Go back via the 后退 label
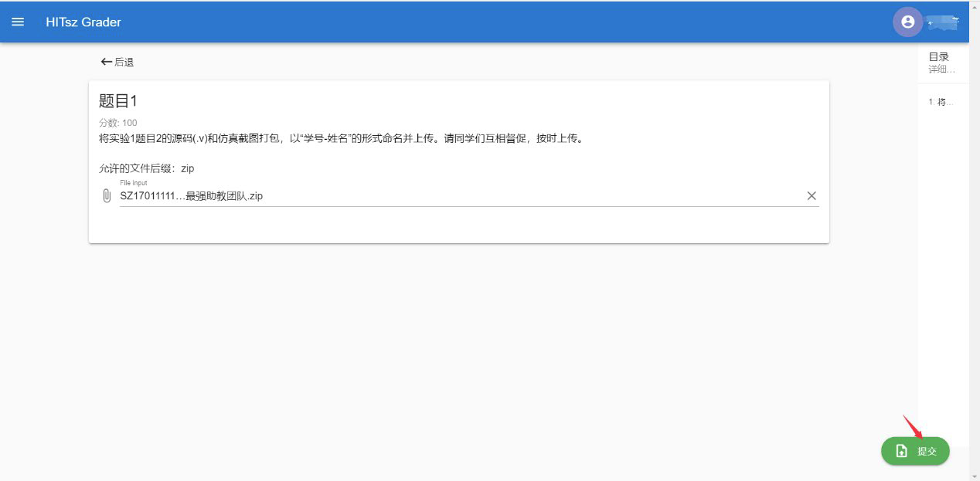 pyautogui.click(x=124, y=62)
